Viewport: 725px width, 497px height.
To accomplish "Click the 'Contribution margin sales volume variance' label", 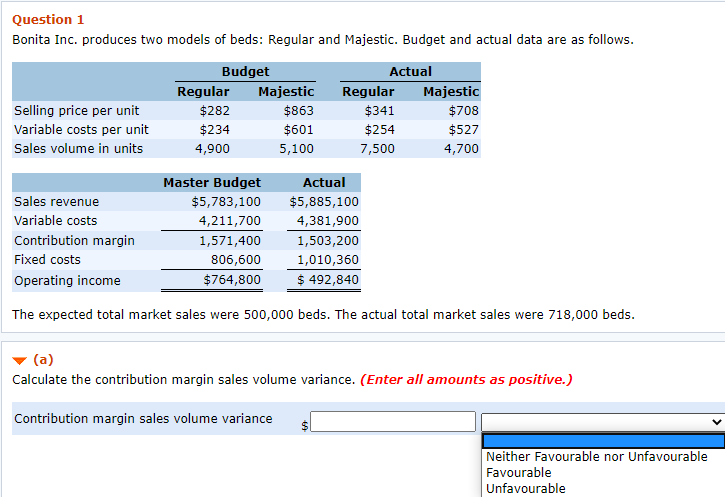I will click(x=143, y=419).
